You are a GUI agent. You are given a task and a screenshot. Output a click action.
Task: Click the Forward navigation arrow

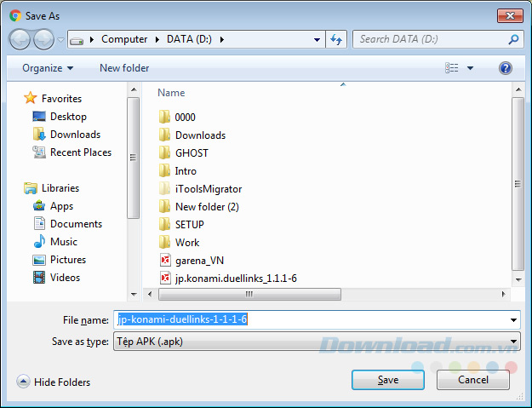click(43, 39)
